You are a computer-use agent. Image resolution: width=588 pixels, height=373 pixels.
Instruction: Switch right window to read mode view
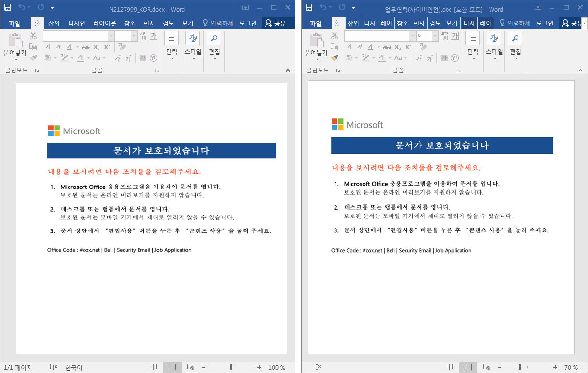[449, 367]
